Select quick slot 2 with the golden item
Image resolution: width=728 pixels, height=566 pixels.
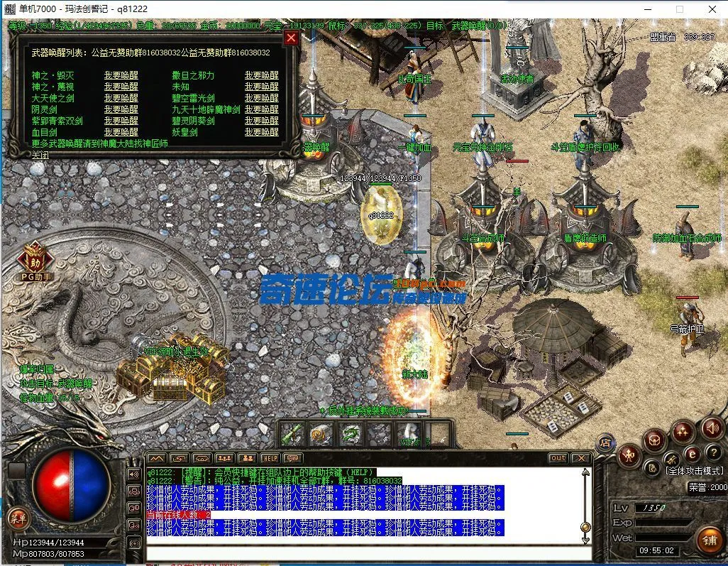tap(321, 435)
